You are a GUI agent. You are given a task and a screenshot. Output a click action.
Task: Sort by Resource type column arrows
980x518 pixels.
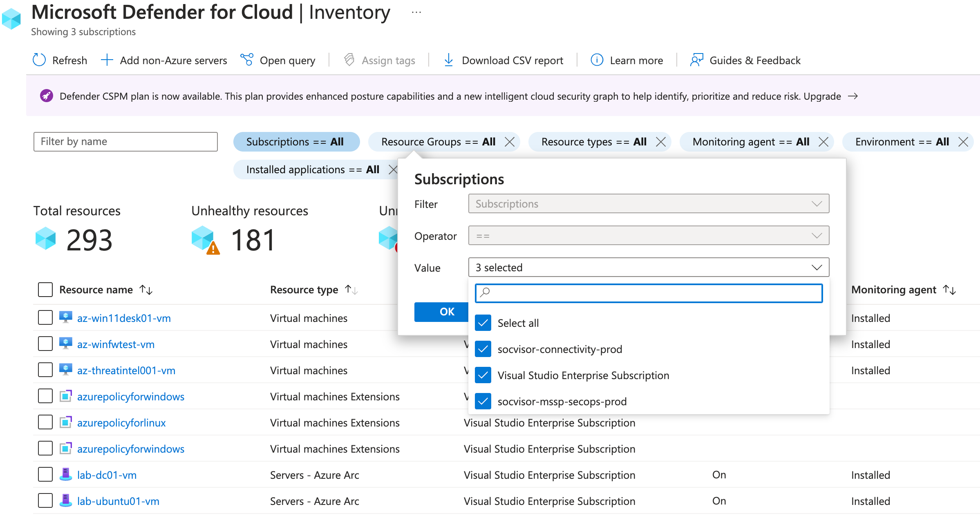[x=351, y=290]
